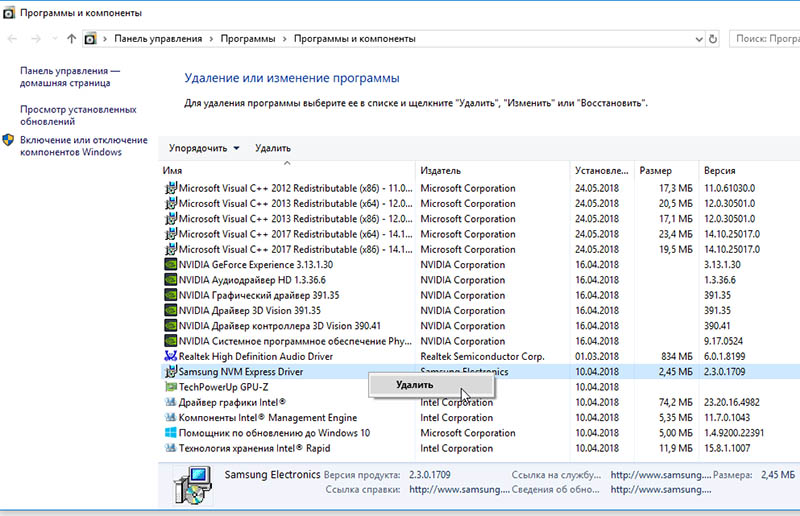Viewport: 800px width, 516px height.
Task: Open Просмотр установленных обновлений link
Action: click(x=78, y=115)
